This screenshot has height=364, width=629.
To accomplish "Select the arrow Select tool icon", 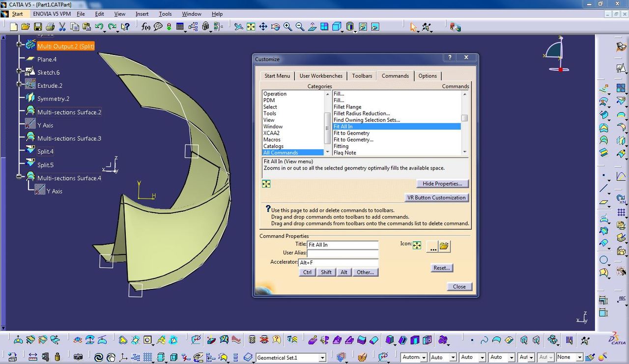I will coord(414,27).
